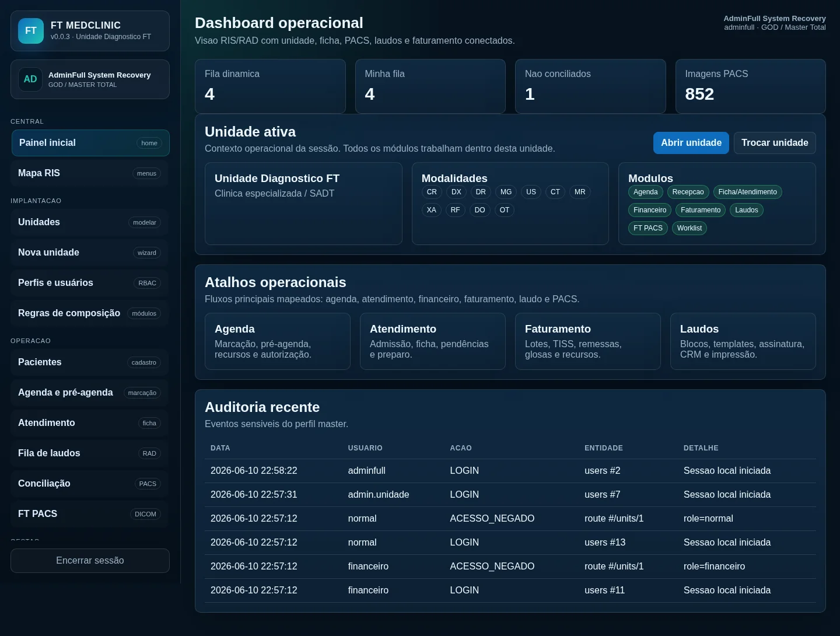Click the Abrir unidade button
Image resolution: width=840 pixels, height=636 pixels.
pos(691,143)
